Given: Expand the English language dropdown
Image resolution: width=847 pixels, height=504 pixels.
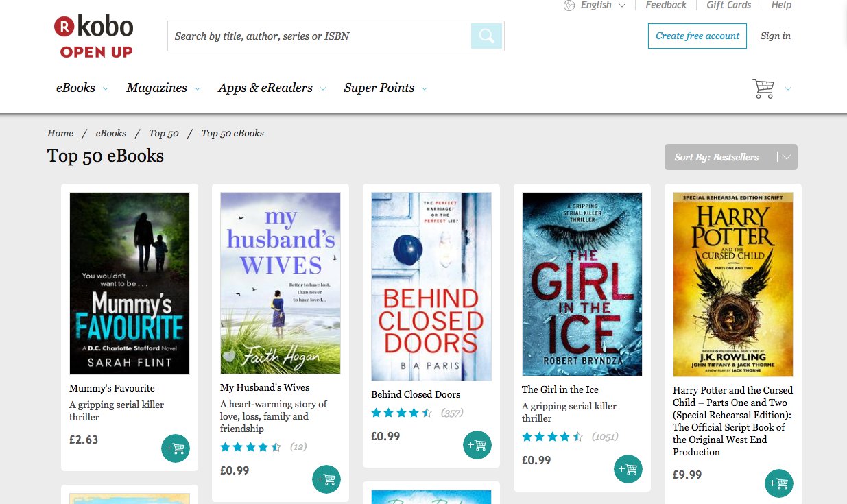Looking at the screenshot, I should point(622,5).
